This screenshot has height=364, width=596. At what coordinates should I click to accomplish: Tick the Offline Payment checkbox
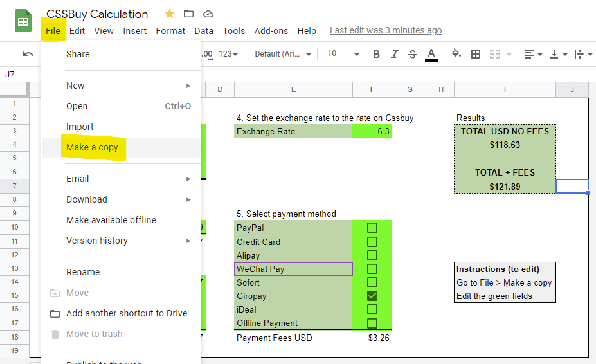coord(372,323)
